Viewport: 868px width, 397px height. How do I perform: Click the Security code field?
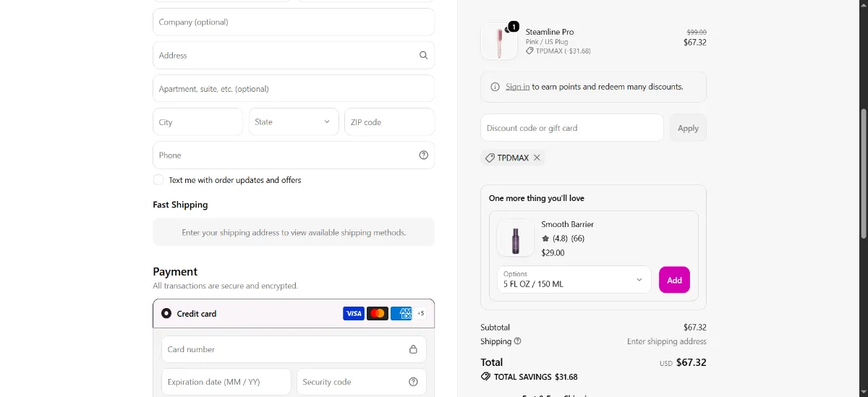point(362,382)
